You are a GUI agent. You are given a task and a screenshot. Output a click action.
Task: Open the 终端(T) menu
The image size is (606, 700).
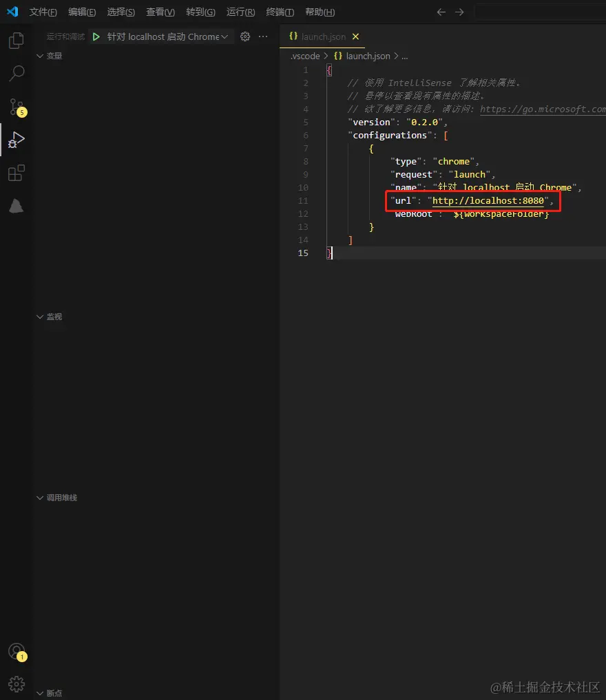[280, 12]
